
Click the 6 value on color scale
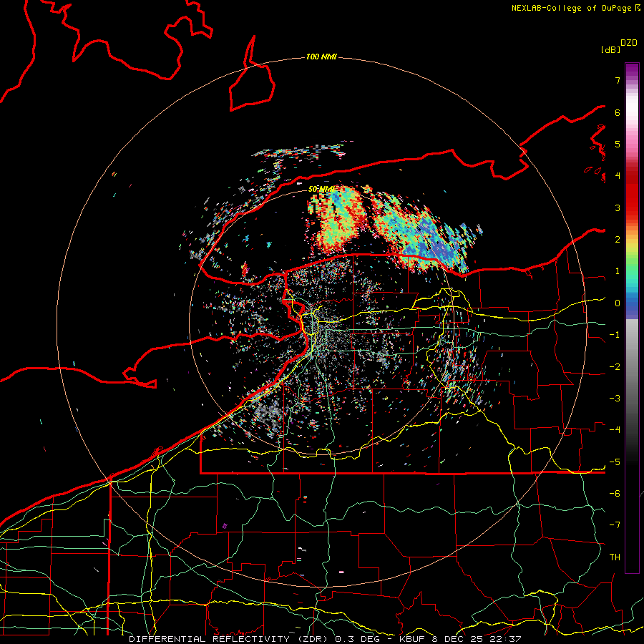[x=618, y=112]
